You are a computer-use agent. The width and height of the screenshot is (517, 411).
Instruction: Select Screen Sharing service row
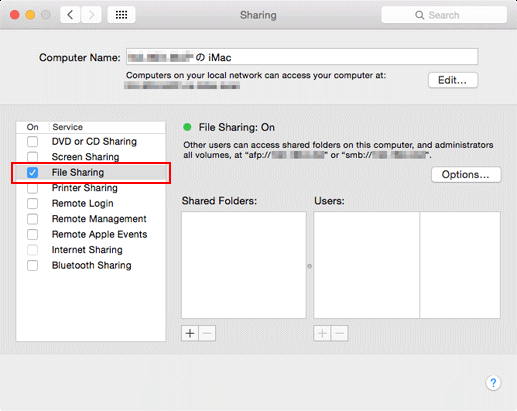tap(91, 157)
